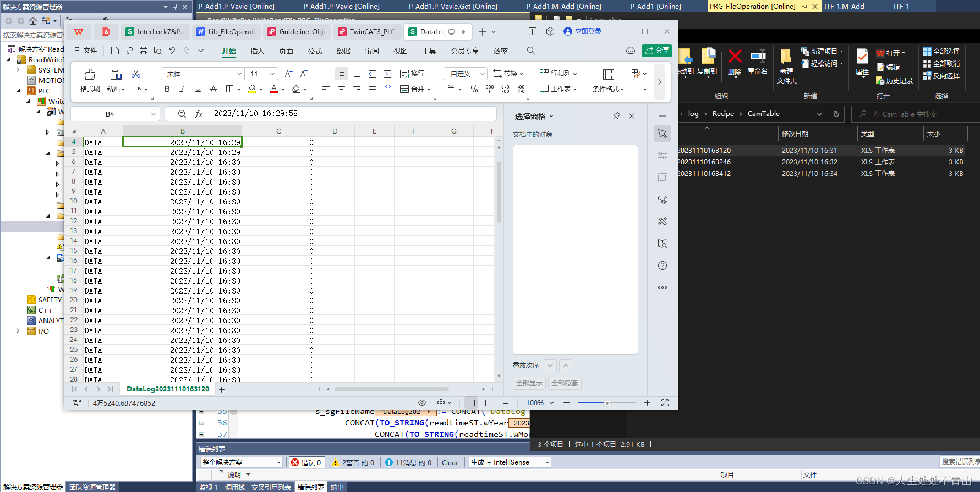Click the borders icon in font group

[230, 89]
